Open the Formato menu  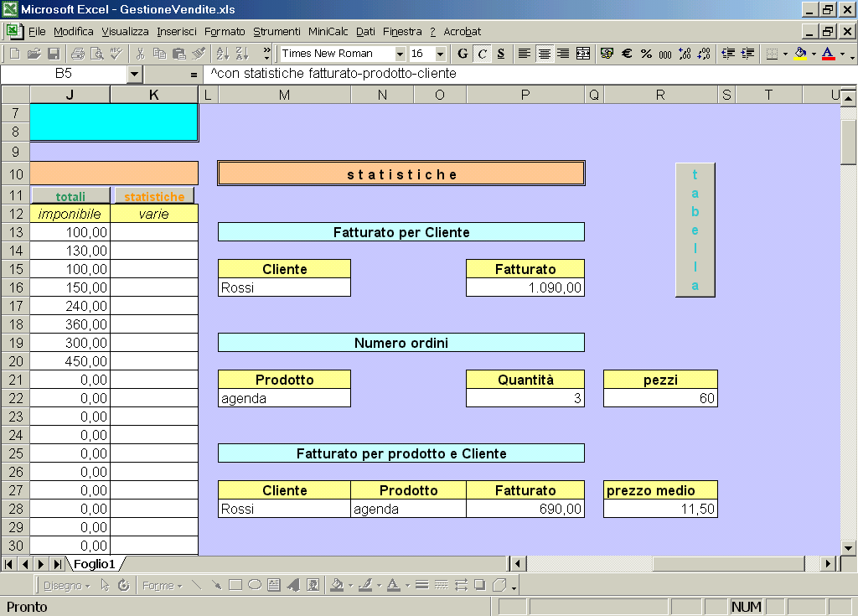pos(225,32)
